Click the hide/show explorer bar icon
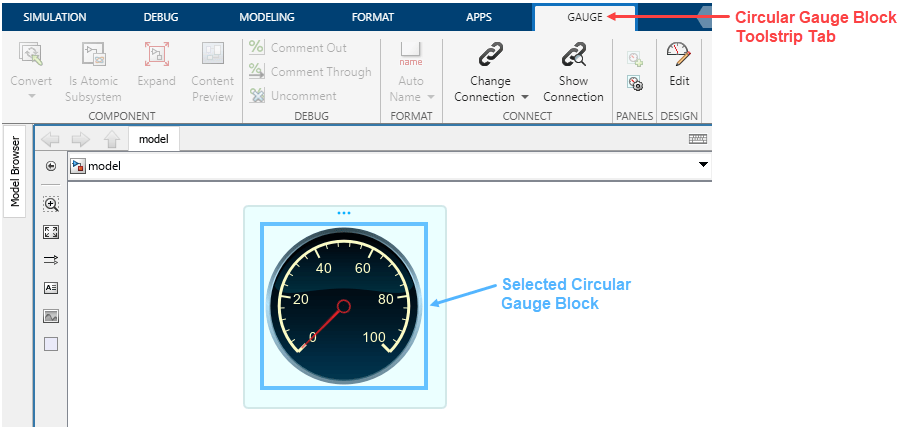Image resolution: width=907 pixels, height=427 pixels. point(51,166)
